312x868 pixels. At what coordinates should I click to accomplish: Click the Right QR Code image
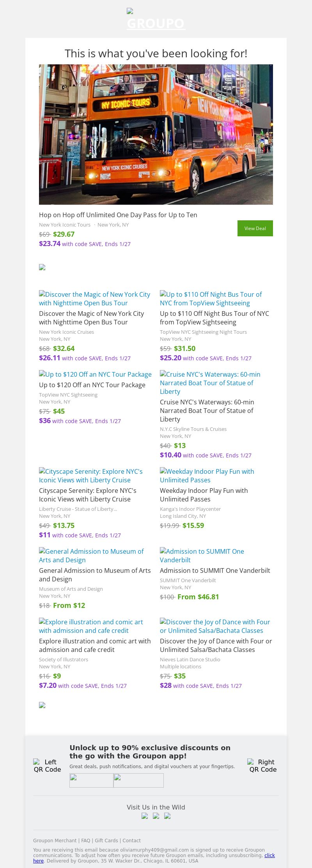(263, 765)
